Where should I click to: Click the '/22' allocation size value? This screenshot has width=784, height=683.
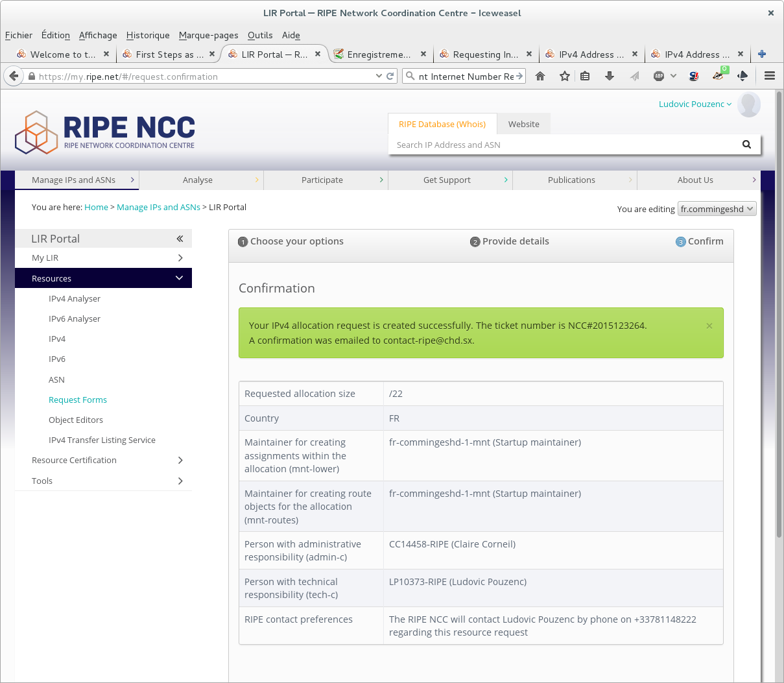[396, 394]
